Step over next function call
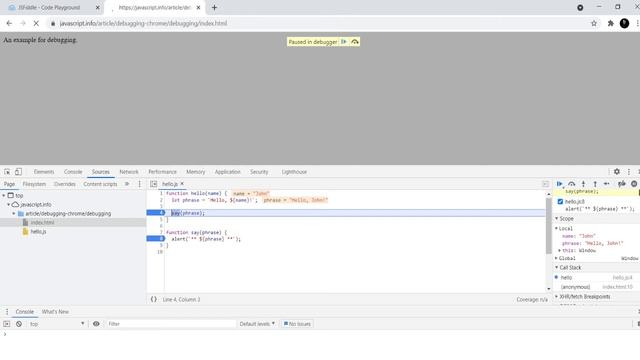This screenshot has height=360, width=640. (x=571, y=184)
